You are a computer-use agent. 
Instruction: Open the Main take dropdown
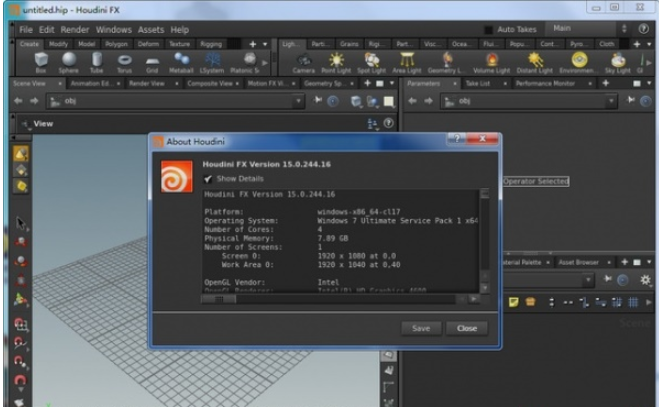586,29
